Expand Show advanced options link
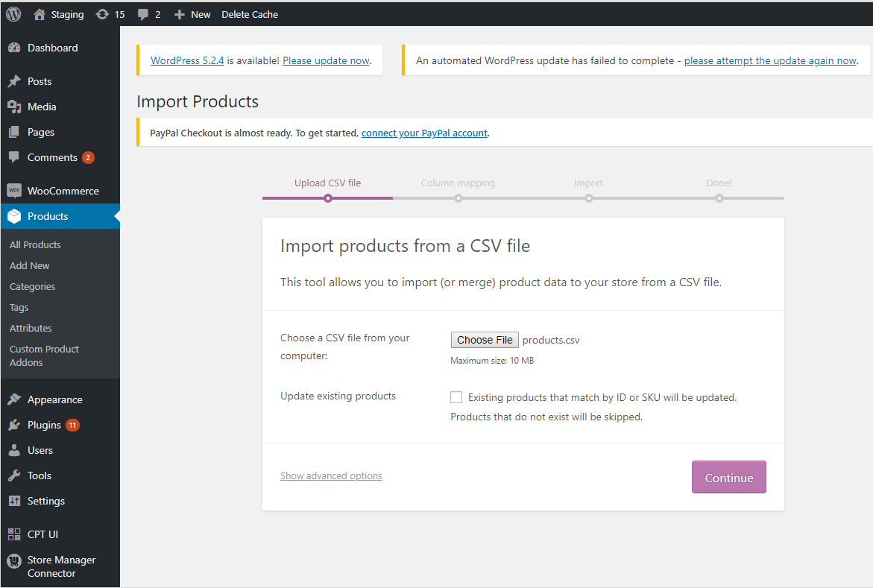873x588 pixels. coord(331,475)
